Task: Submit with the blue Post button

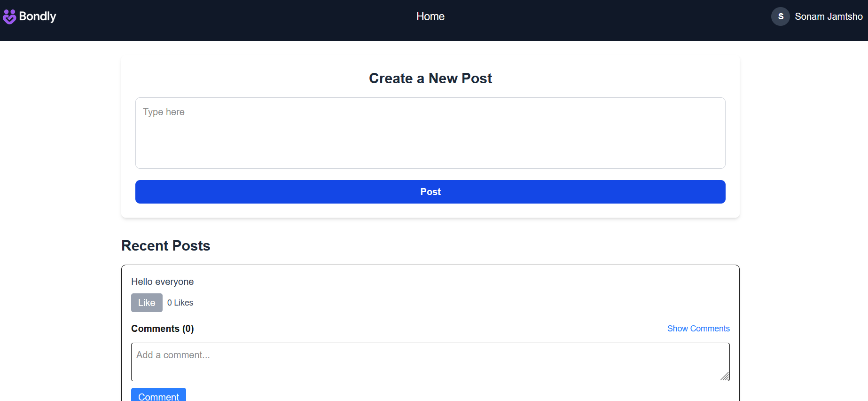Action: point(430,192)
